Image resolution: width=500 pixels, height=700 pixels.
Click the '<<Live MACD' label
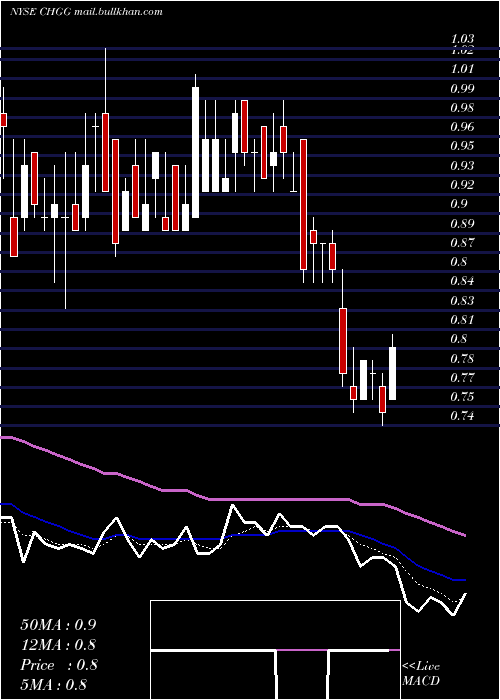(421, 674)
